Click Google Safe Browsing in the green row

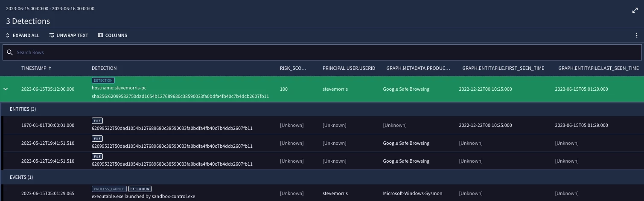[x=406, y=89]
